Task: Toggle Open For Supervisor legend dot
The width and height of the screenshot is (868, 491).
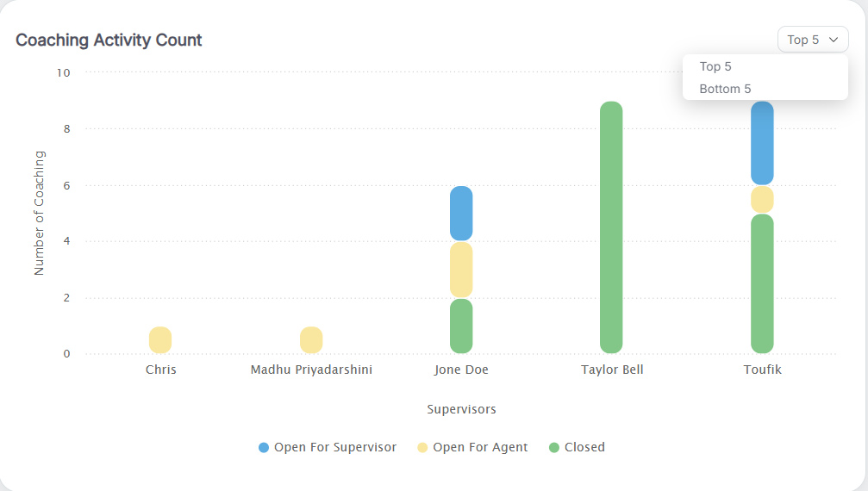Action: pos(264,448)
